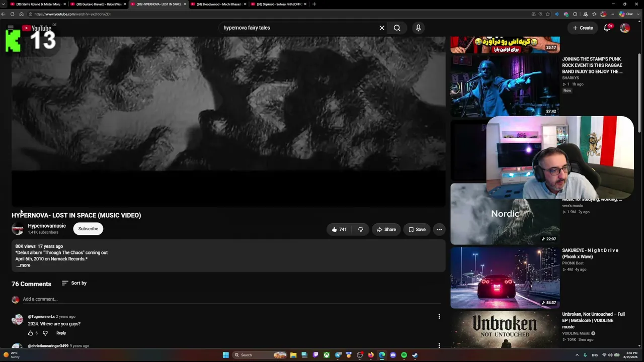Open the Unbroken Not Untouched thumbnail
The width and height of the screenshot is (644, 362).
pyautogui.click(x=505, y=329)
